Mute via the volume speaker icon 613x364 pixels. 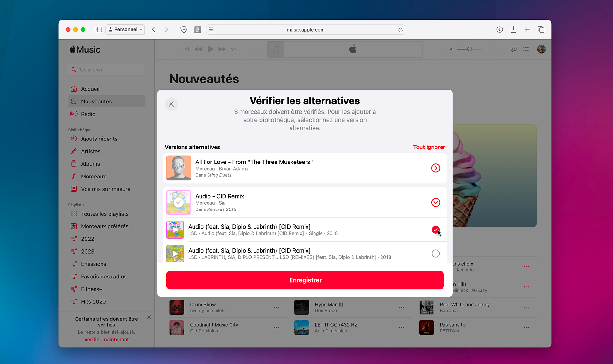point(452,49)
